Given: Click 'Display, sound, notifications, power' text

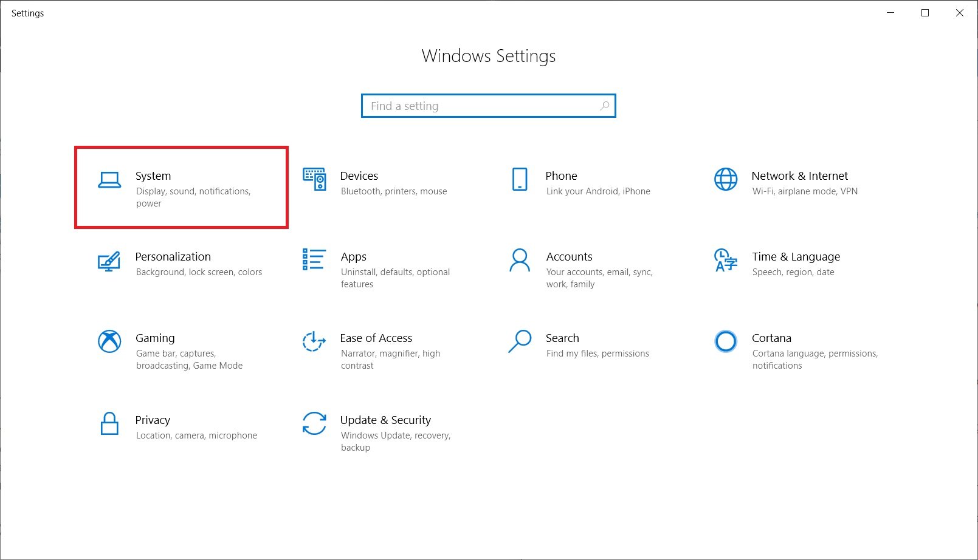Looking at the screenshot, I should click(x=193, y=197).
